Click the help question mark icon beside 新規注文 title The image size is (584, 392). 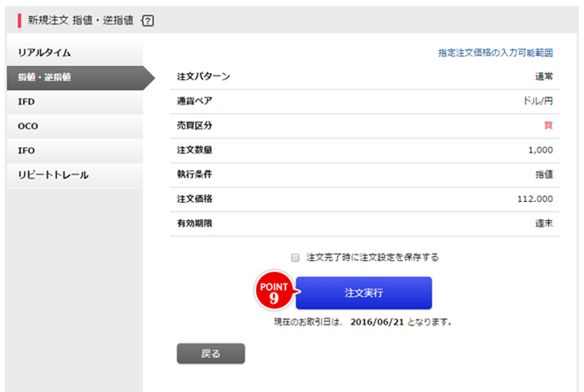tap(148, 20)
